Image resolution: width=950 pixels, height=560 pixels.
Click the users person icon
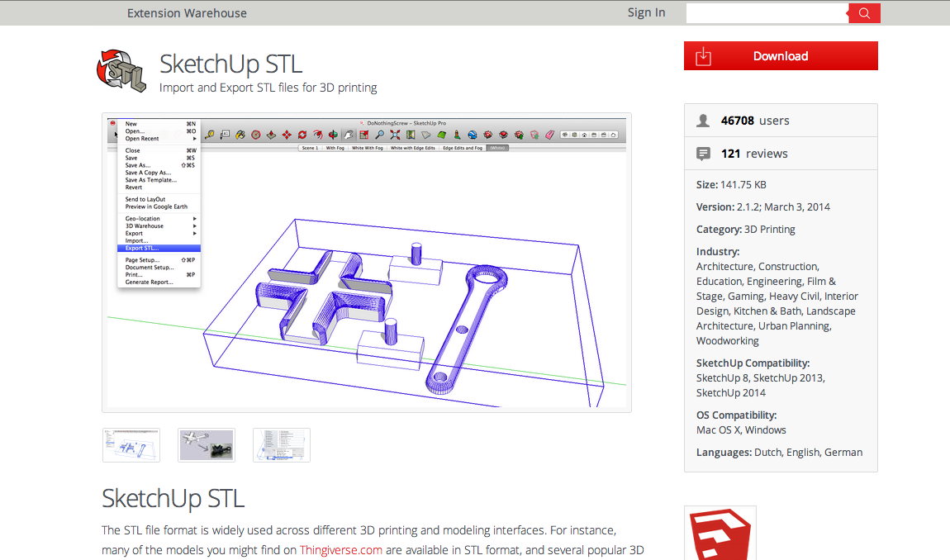click(703, 121)
